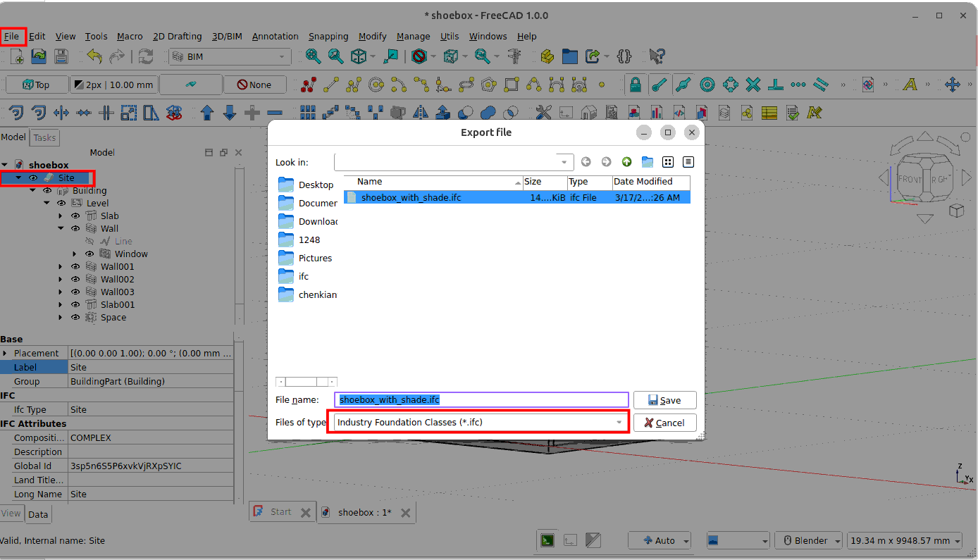Switch to the Tasks tab
This screenshot has width=978, height=560.
coord(44,138)
